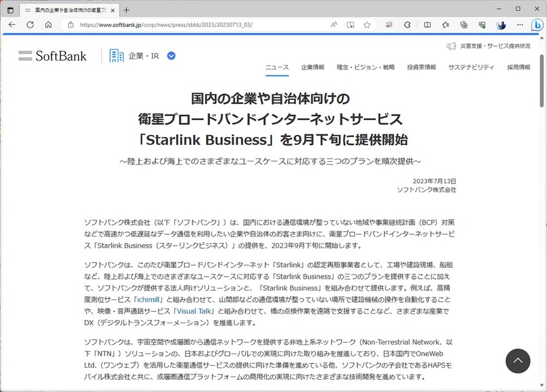
Task: Start Read Aloud from the address bar
Action: pos(334,25)
